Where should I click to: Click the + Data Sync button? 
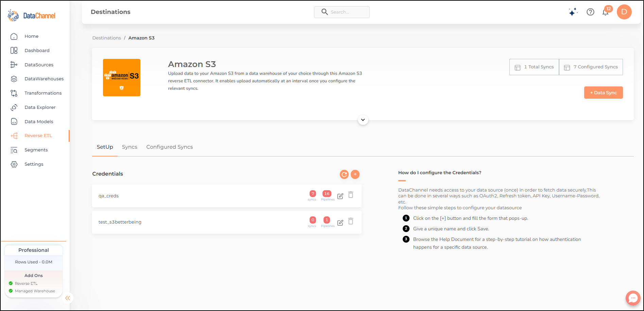(603, 93)
